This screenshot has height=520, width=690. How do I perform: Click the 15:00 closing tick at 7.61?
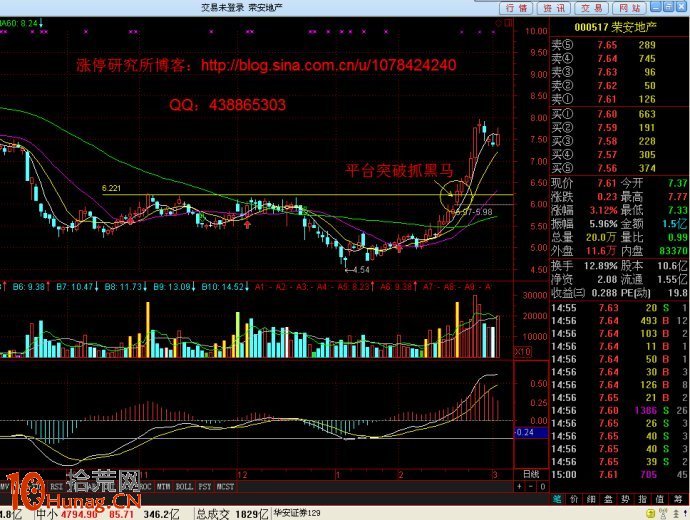click(x=619, y=475)
